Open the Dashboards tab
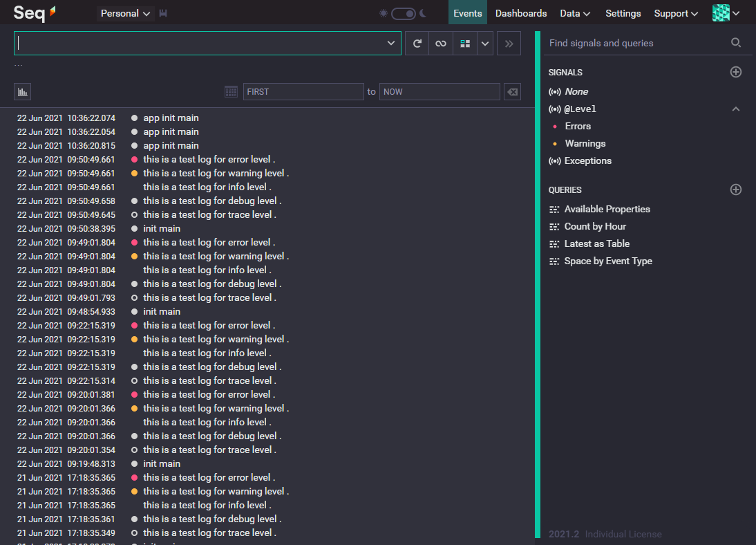This screenshot has width=756, height=545. 521,14
